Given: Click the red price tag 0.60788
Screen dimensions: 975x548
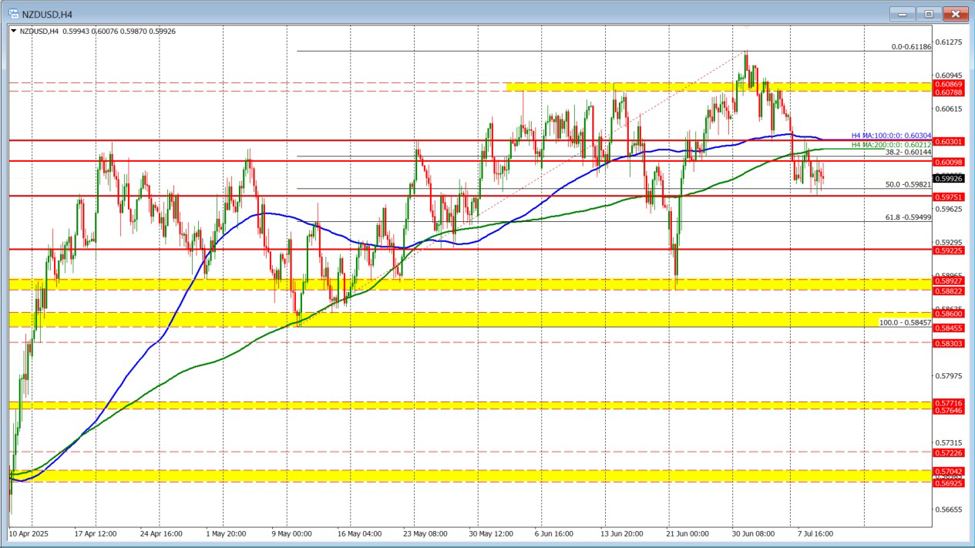Looking at the screenshot, I should click(949, 92).
